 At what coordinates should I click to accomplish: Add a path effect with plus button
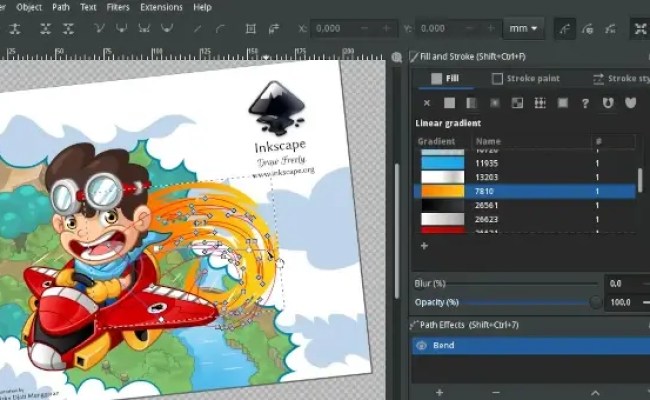point(439,392)
